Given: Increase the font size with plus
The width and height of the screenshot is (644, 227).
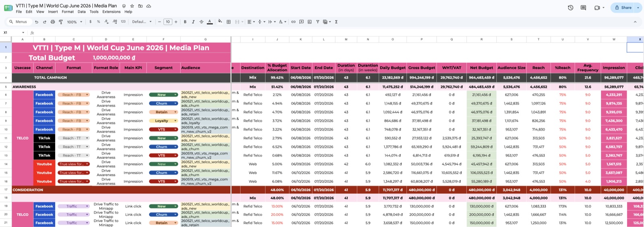Looking at the screenshot, I should [176, 22].
